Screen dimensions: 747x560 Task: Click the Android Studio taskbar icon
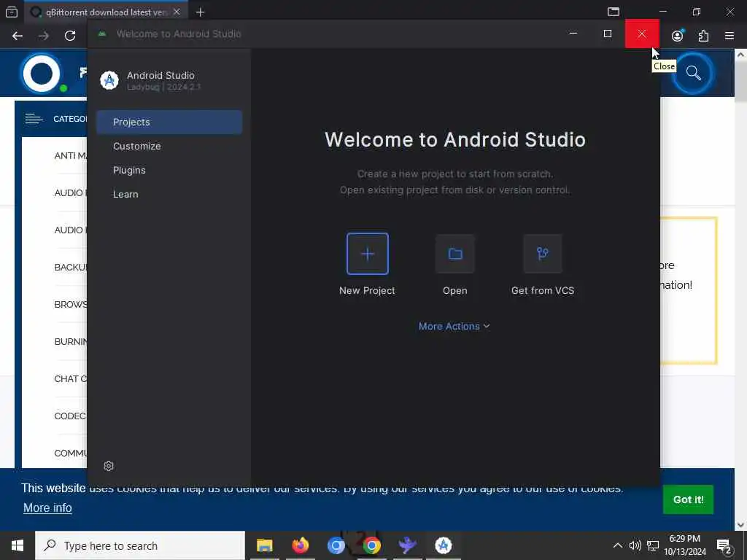[x=443, y=545]
